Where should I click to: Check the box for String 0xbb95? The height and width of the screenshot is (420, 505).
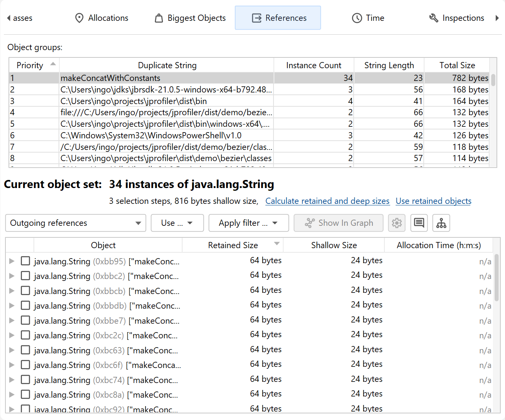tap(25, 261)
